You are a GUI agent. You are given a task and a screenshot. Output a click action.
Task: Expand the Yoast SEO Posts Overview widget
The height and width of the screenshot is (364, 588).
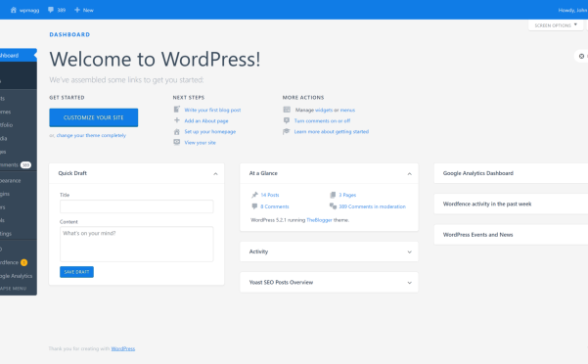click(x=409, y=283)
